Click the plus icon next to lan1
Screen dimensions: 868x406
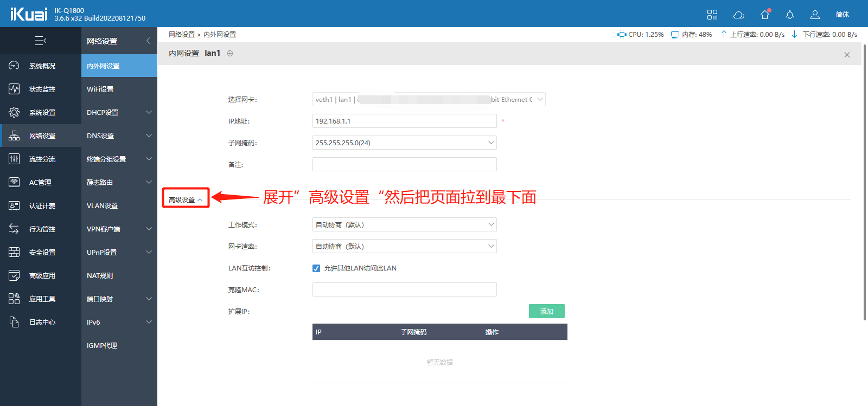coord(230,53)
